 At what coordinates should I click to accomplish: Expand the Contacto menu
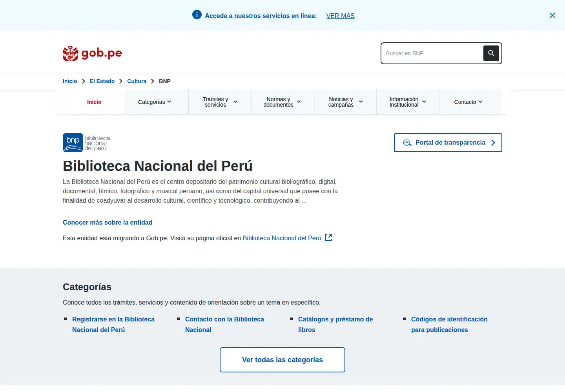click(470, 102)
